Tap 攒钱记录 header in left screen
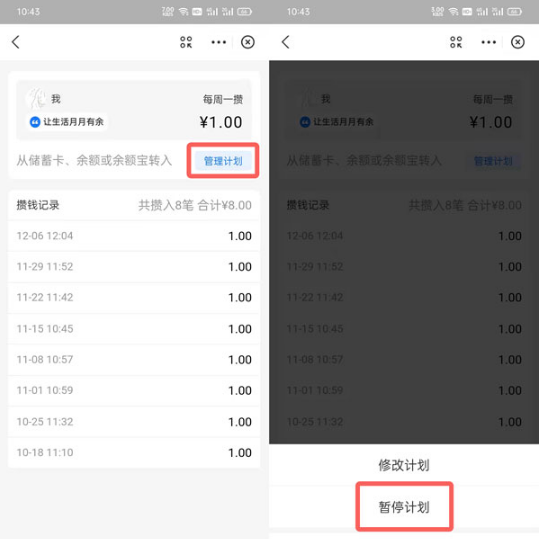 click(x=38, y=205)
